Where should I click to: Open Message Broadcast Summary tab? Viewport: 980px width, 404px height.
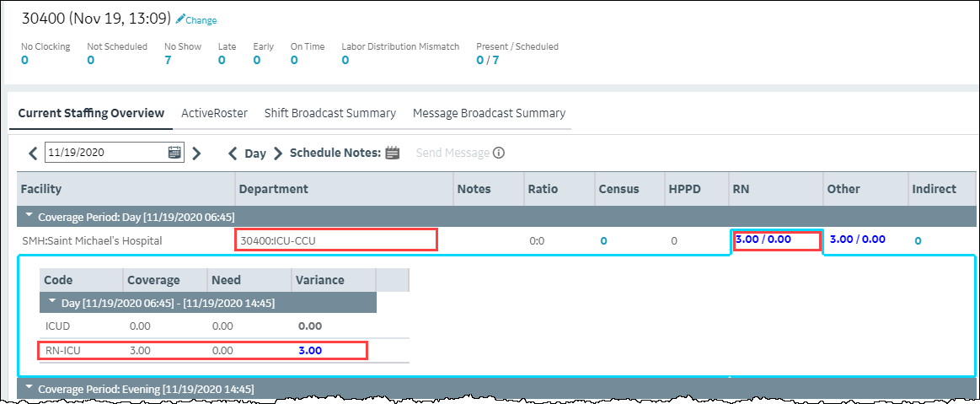pos(489,113)
